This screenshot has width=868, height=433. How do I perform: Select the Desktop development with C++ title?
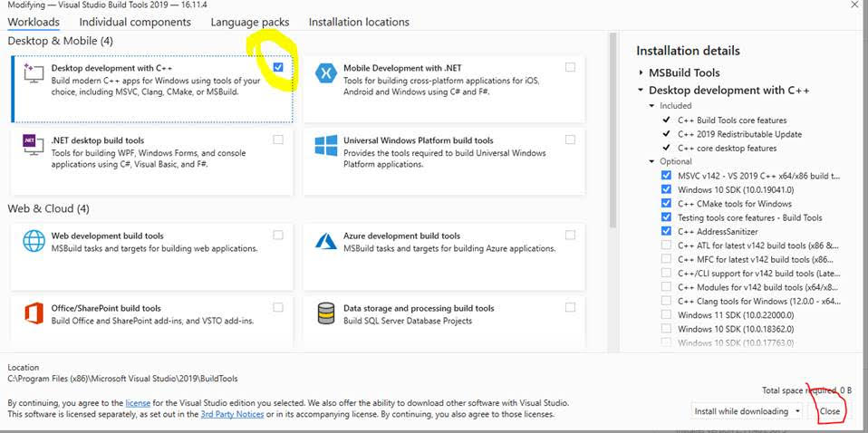[x=111, y=68]
